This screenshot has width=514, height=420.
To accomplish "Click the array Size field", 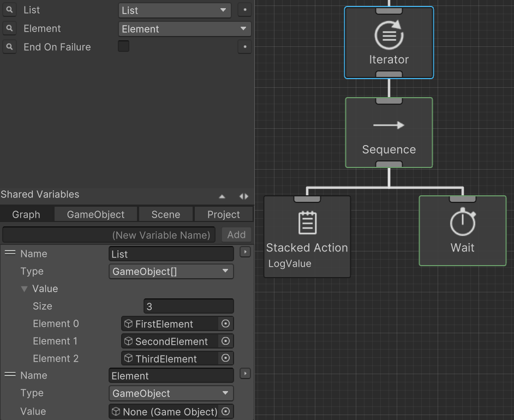I will click(x=188, y=307).
